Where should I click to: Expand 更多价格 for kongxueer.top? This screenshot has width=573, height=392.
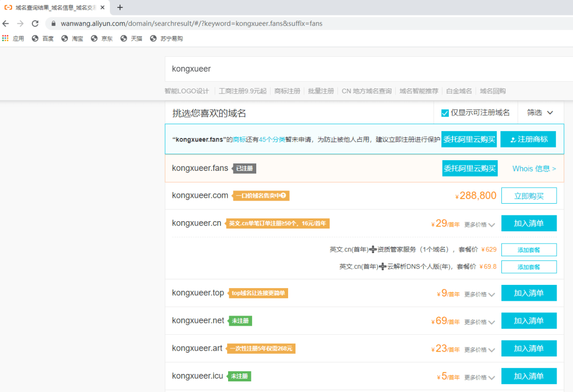[480, 294]
